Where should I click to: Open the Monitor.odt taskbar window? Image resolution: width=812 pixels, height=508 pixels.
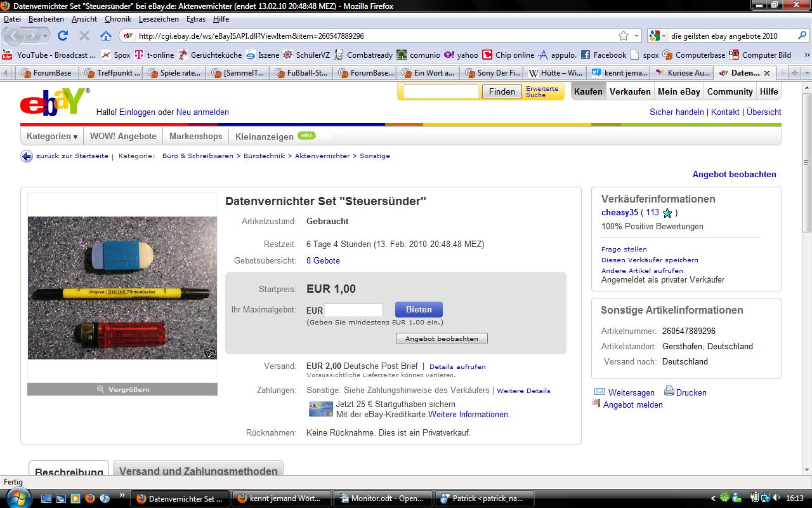[x=383, y=498]
